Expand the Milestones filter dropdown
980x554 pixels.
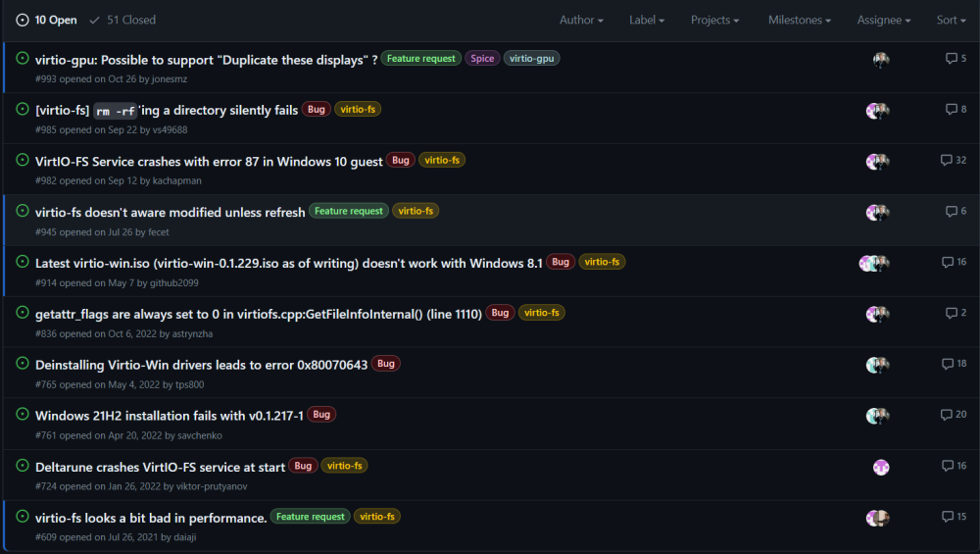[800, 20]
